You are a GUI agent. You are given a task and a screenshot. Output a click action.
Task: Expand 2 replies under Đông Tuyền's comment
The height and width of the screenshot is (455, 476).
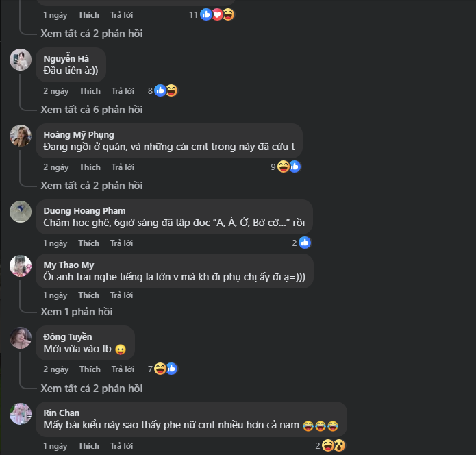point(91,389)
